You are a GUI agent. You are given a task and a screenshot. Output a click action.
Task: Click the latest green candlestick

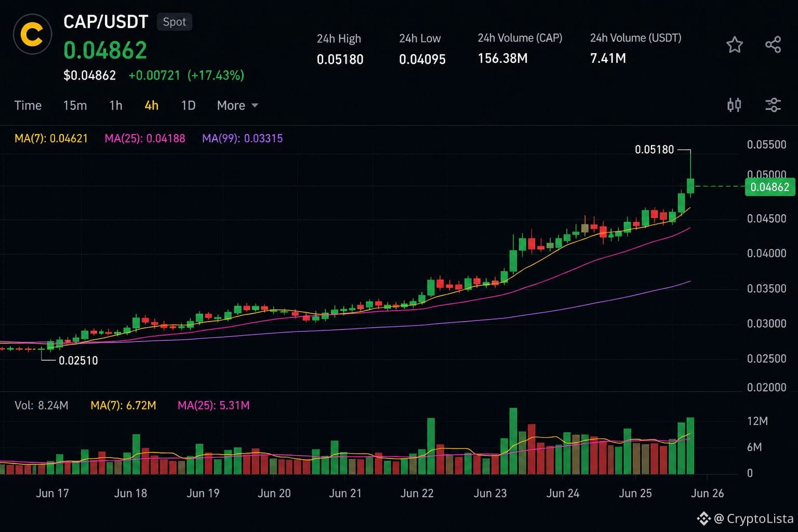690,185
